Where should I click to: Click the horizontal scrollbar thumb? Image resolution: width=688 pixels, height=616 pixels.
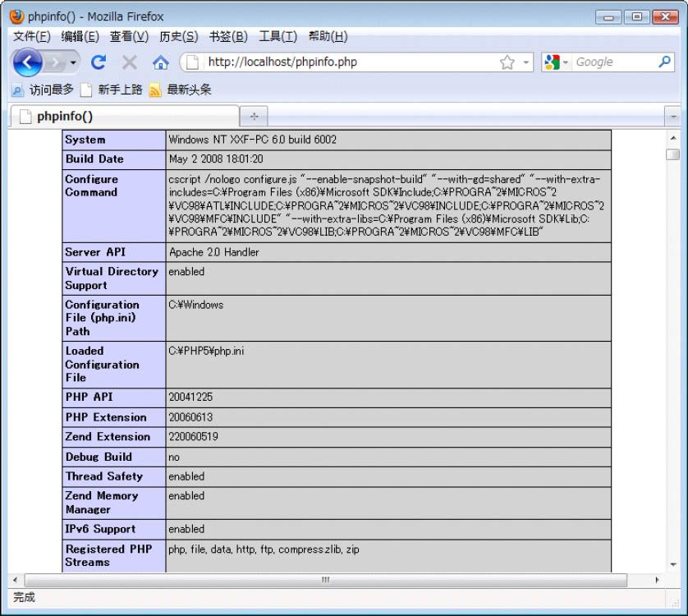(x=326, y=580)
